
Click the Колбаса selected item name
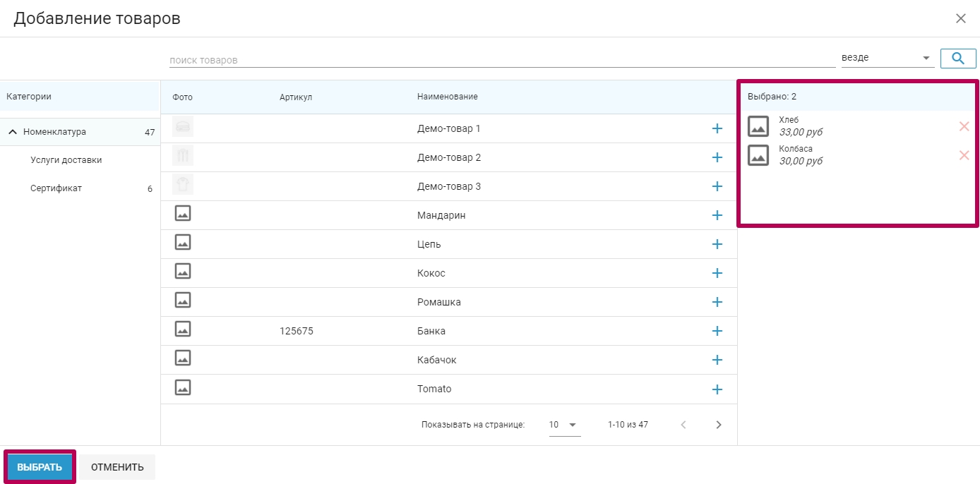tap(796, 149)
